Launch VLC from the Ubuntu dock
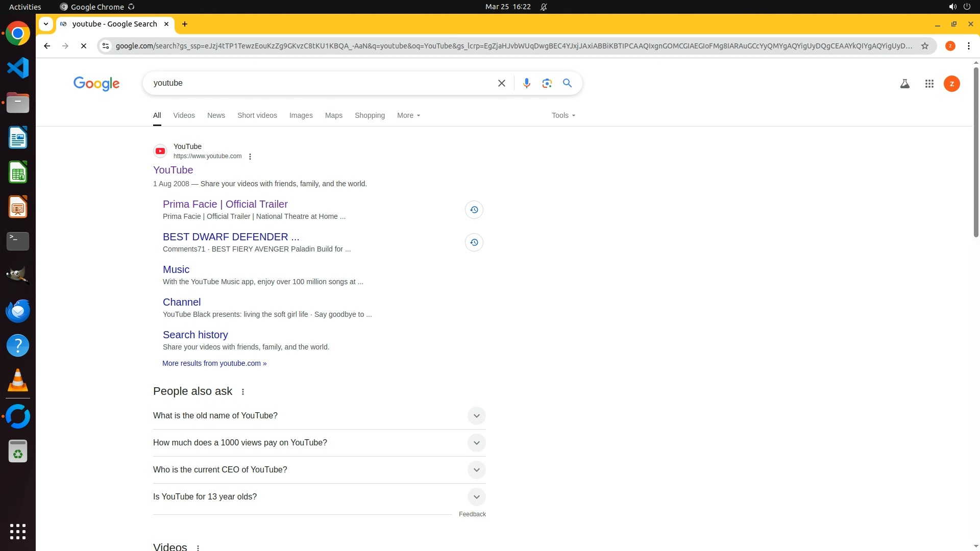 pos(18,381)
